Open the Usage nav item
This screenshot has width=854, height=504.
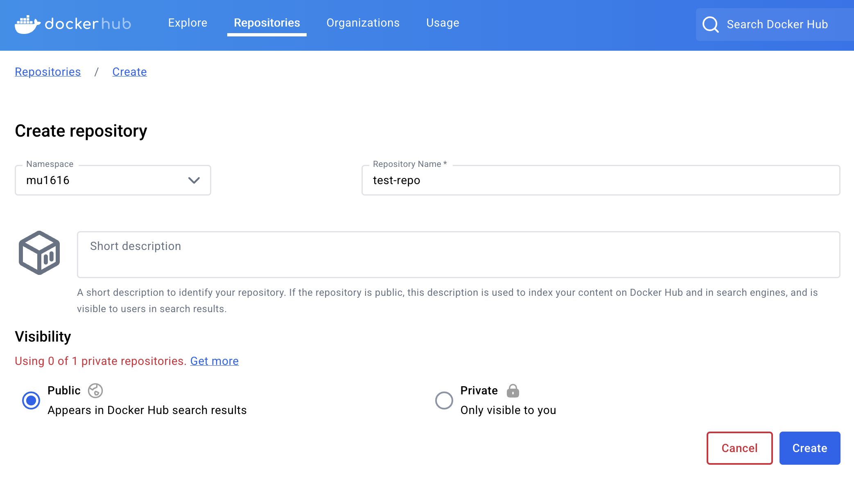[443, 23]
